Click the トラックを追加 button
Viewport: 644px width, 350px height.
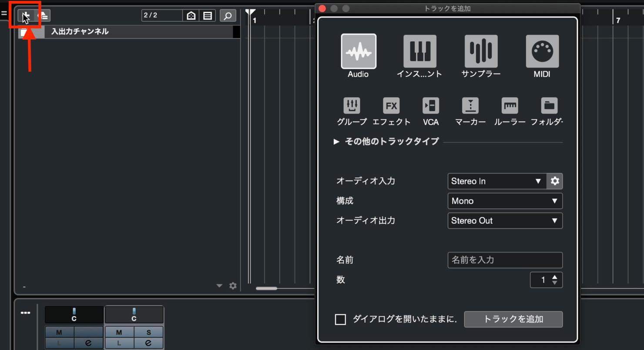tap(513, 319)
